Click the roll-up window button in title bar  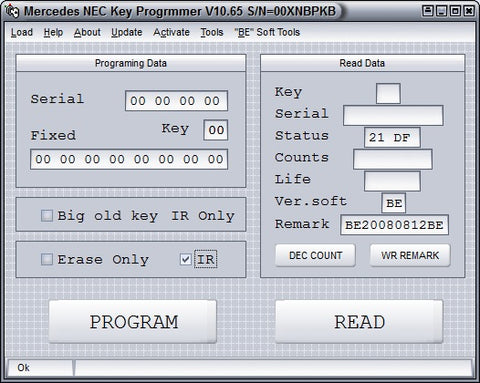coord(428,11)
